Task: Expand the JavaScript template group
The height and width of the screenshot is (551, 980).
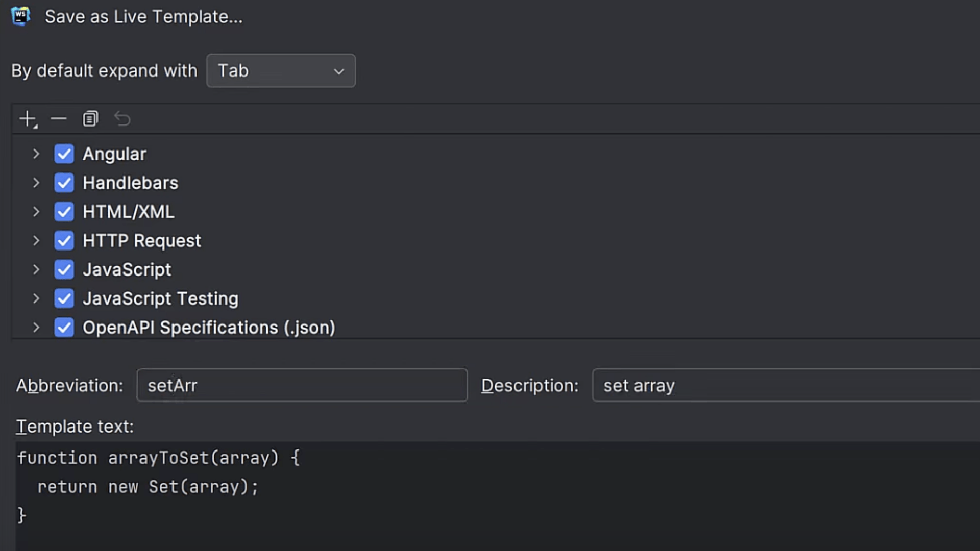Action: pyautogui.click(x=36, y=270)
